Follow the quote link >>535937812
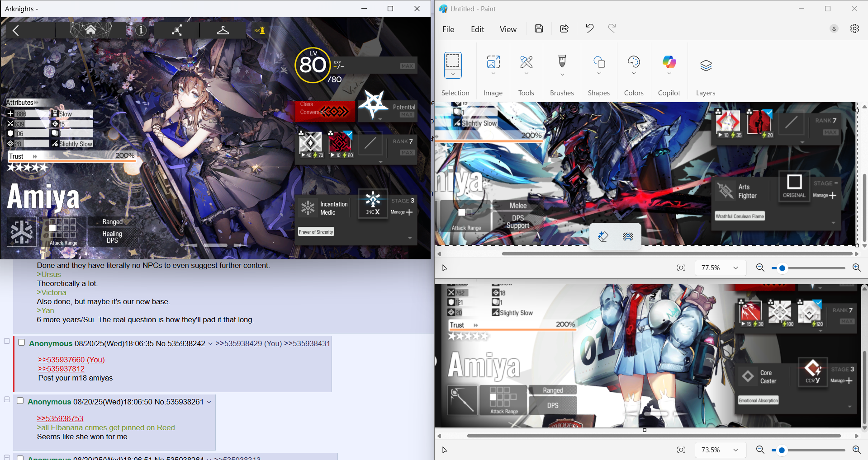 pyautogui.click(x=62, y=369)
